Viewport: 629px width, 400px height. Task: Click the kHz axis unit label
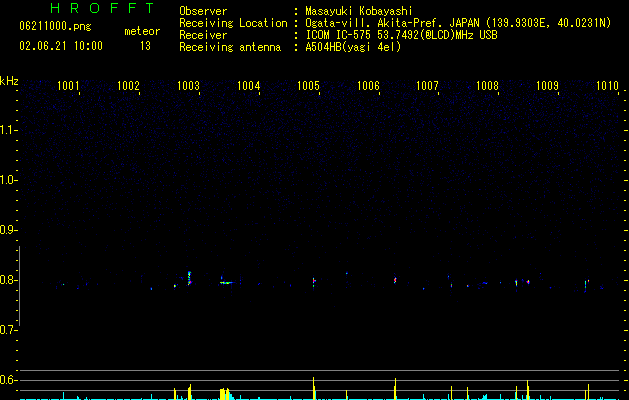click(9, 81)
